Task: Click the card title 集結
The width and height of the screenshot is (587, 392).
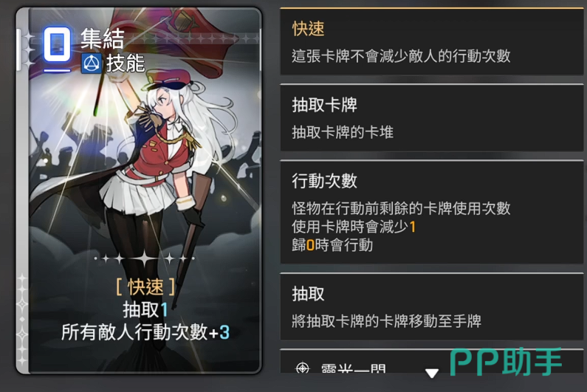Action: tap(102, 38)
